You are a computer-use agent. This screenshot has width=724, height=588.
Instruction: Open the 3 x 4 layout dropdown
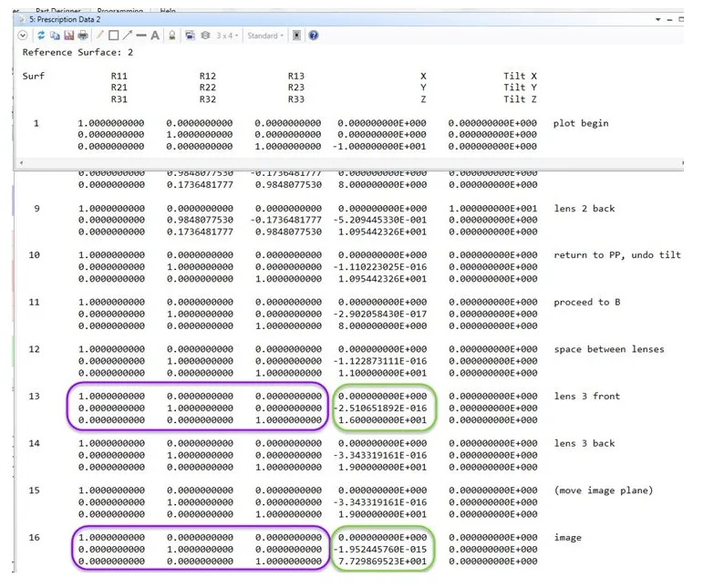click(228, 36)
